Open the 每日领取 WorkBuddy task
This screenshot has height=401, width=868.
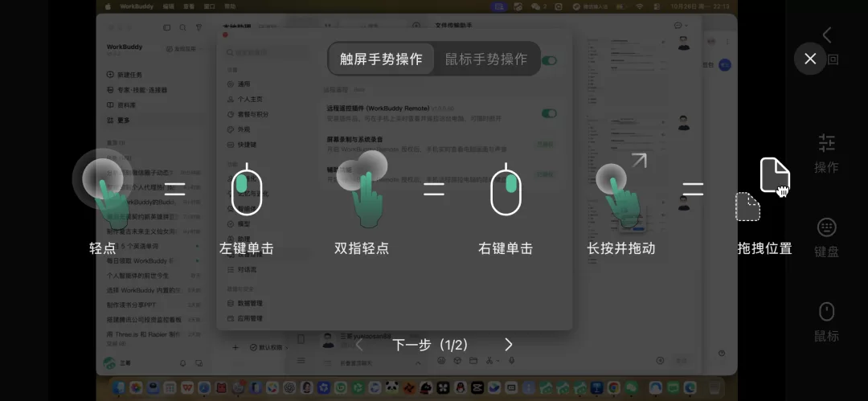pyautogui.click(x=140, y=260)
